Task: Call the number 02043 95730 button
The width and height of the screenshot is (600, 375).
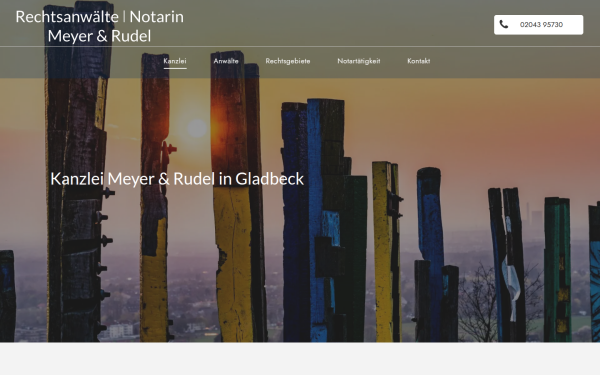Action: coord(538,25)
